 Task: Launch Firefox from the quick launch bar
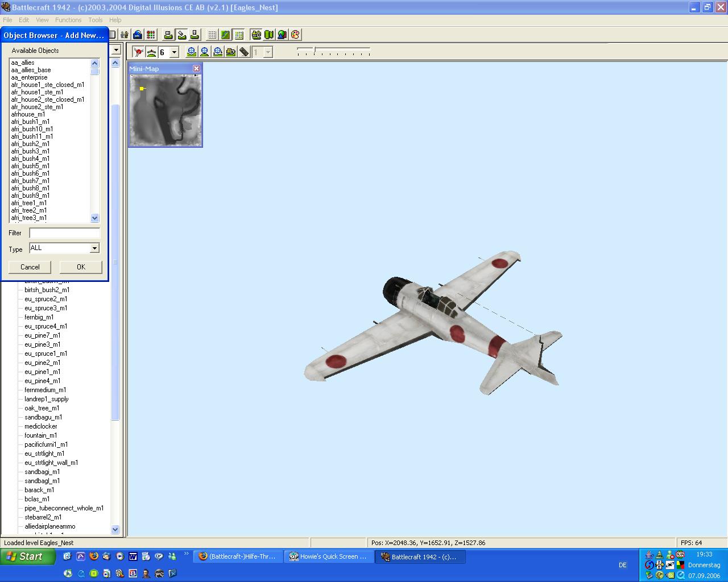(94, 556)
